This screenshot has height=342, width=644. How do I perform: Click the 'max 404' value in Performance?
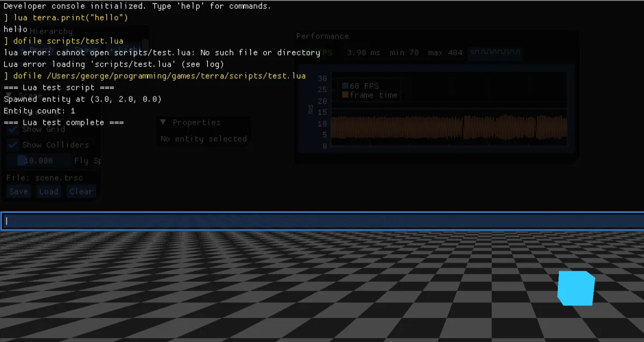(x=445, y=53)
